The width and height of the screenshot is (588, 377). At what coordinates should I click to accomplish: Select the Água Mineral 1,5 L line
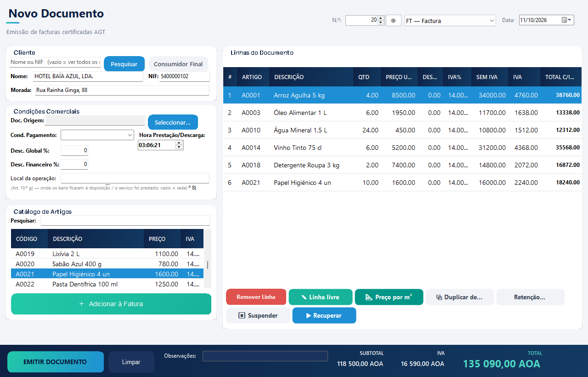(402, 130)
